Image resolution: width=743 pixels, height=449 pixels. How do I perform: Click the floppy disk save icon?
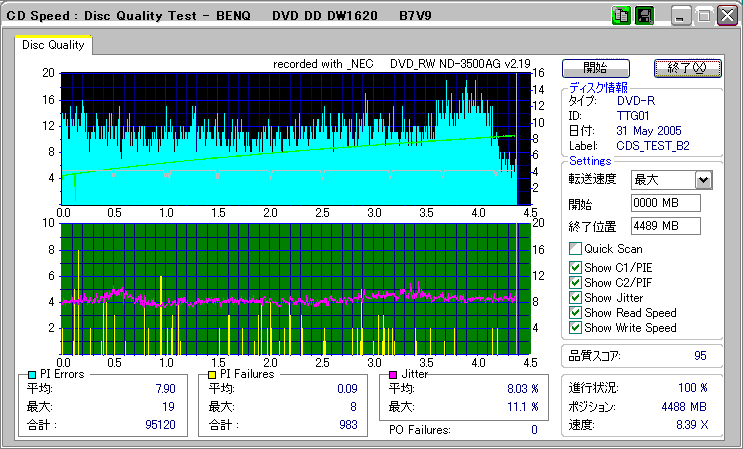[x=644, y=16]
